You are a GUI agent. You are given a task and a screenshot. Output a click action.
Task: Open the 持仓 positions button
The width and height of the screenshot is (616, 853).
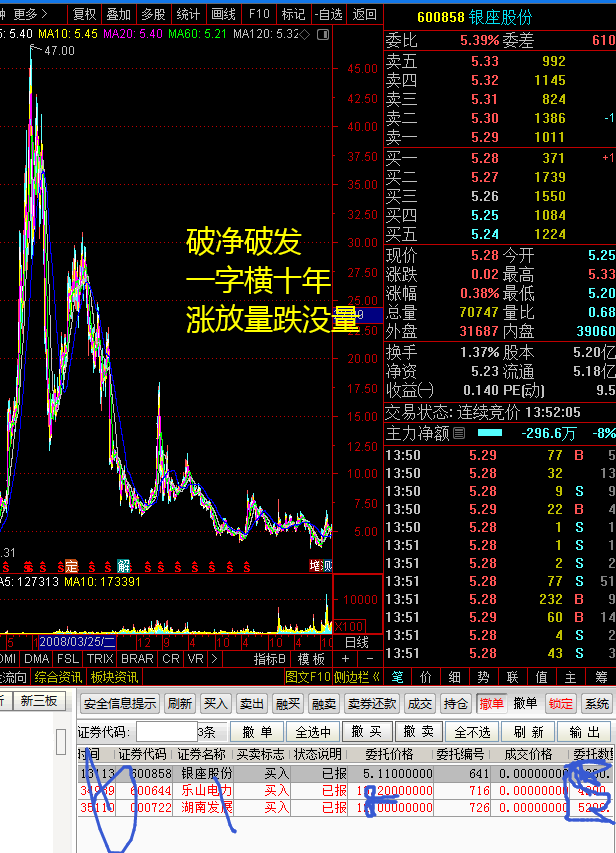tap(456, 704)
